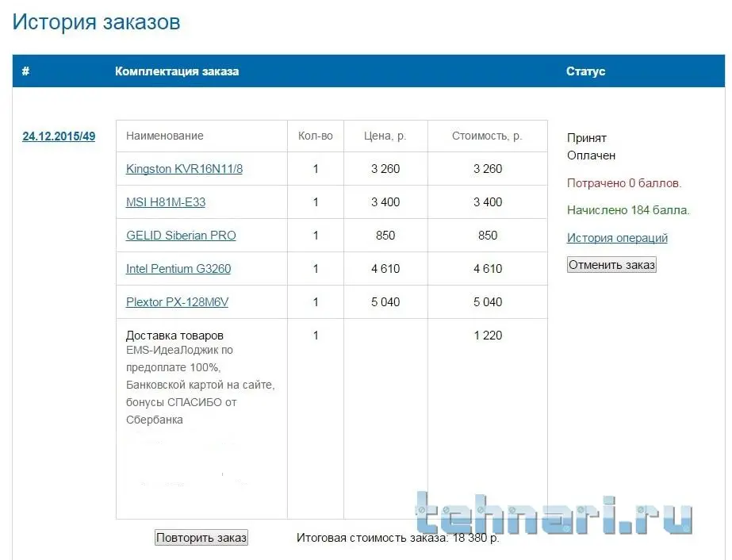Select the Kingston total cost 3 260
Screen dimensions: 732x560
488,169
